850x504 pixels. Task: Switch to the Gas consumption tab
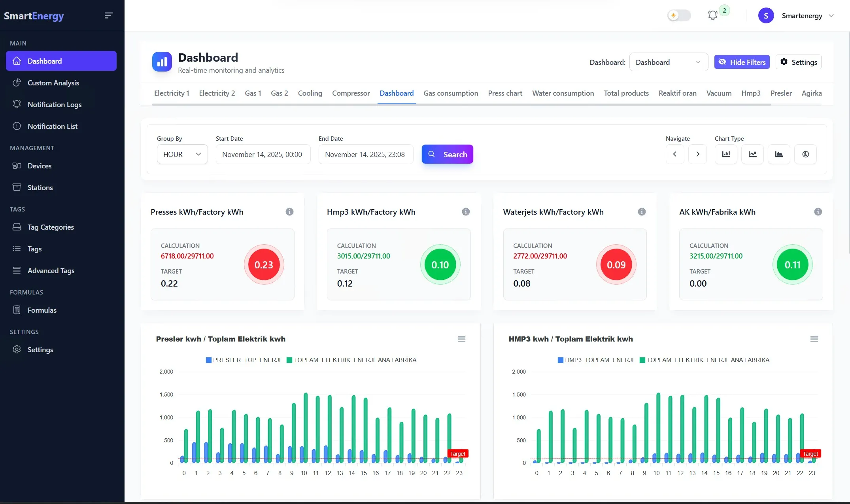[x=451, y=93]
